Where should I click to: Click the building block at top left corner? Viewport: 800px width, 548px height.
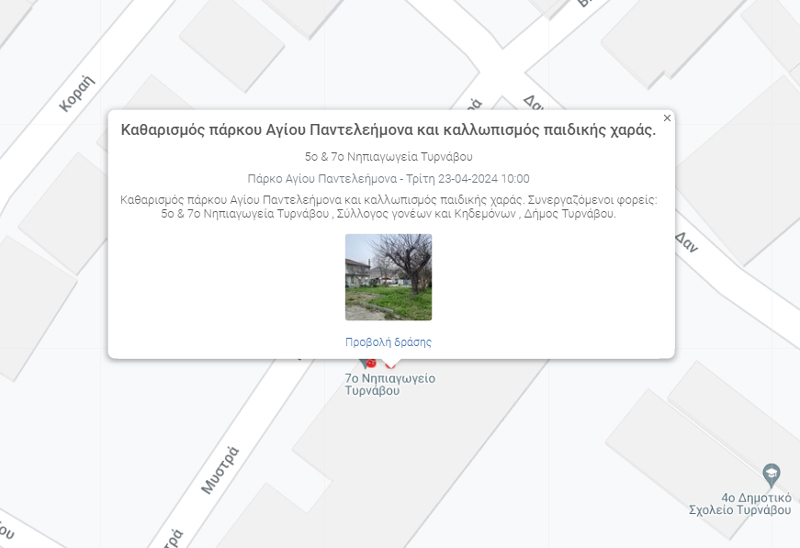pos(40,20)
